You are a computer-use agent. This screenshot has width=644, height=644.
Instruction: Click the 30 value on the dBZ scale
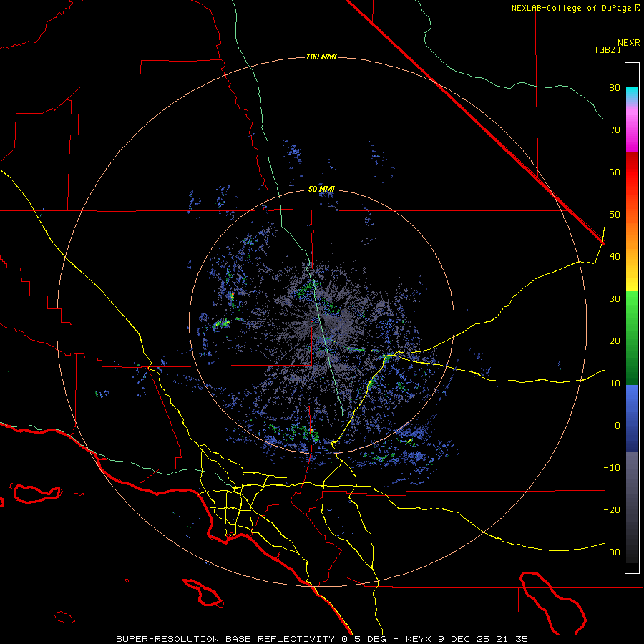(615, 299)
